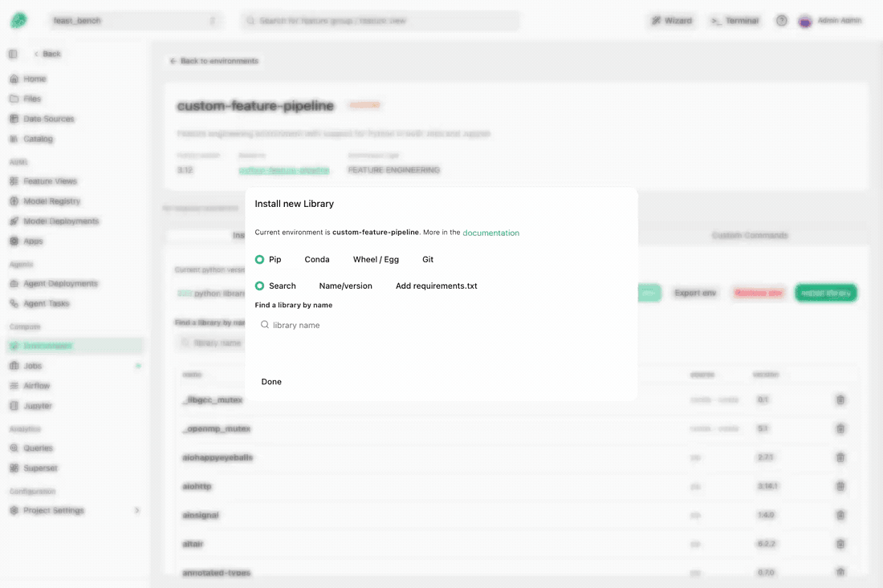Expand the Project Settings chevron
Image resolution: width=883 pixels, height=588 pixels.
[136, 510]
